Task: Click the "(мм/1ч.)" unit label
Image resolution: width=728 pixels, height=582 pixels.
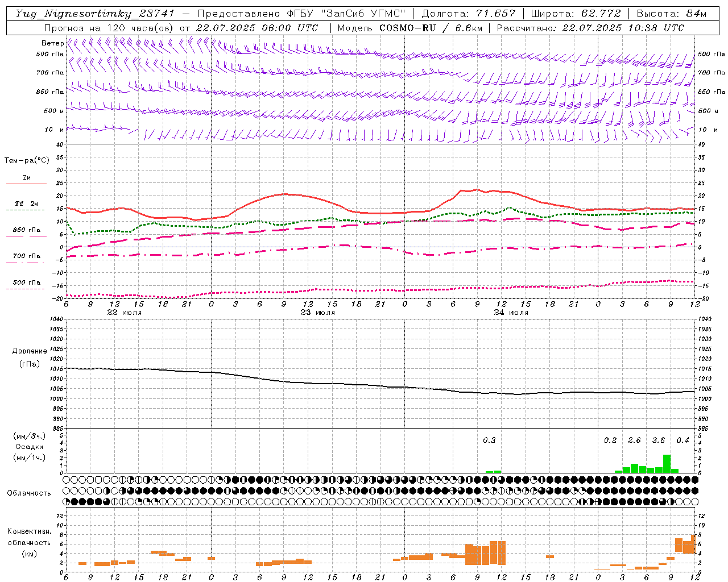Action: point(30,458)
